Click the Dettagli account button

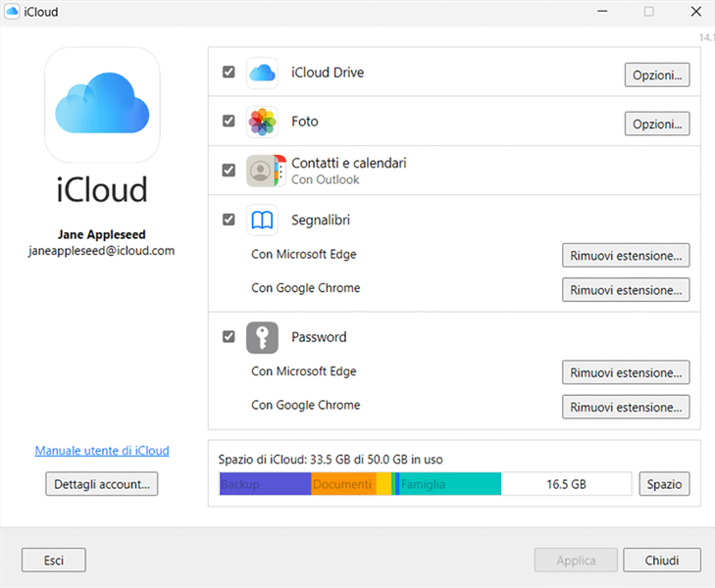coord(102,483)
